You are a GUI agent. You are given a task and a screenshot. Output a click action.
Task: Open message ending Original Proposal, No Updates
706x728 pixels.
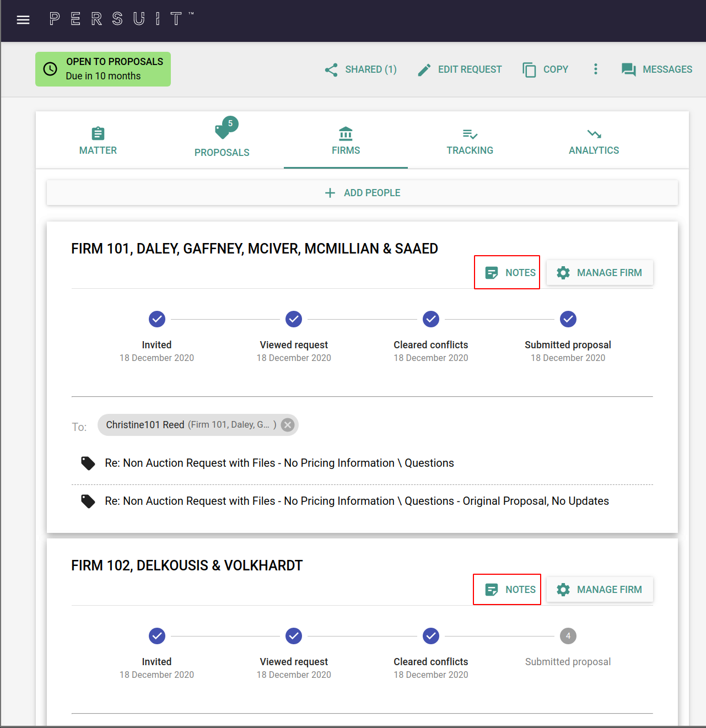coord(357,501)
